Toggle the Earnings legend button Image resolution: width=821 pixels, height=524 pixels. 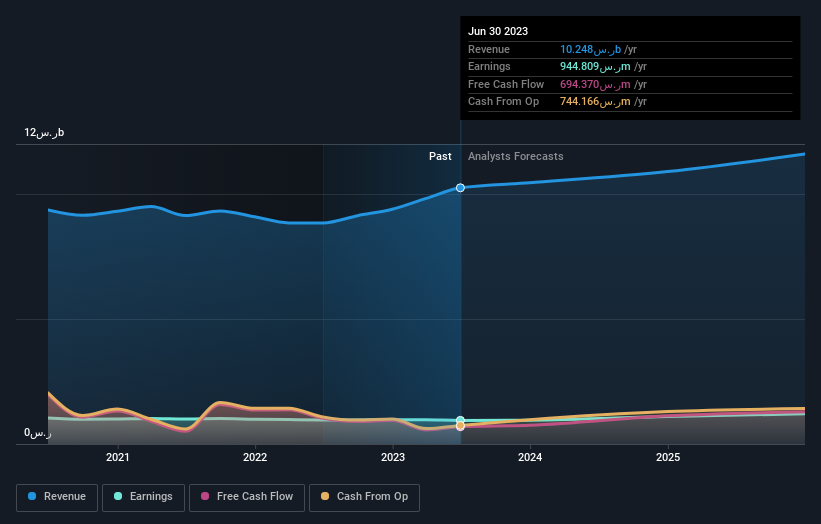tap(143, 497)
